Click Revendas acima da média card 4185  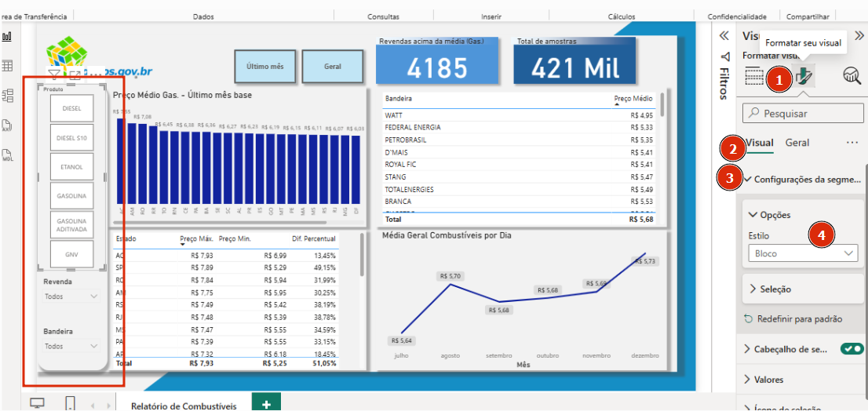(x=437, y=61)
